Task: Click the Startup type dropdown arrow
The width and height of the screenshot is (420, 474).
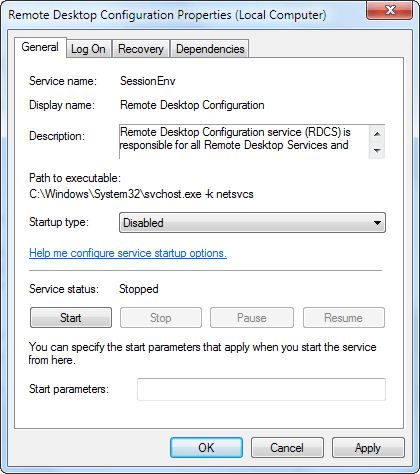Action: [377, 223]
